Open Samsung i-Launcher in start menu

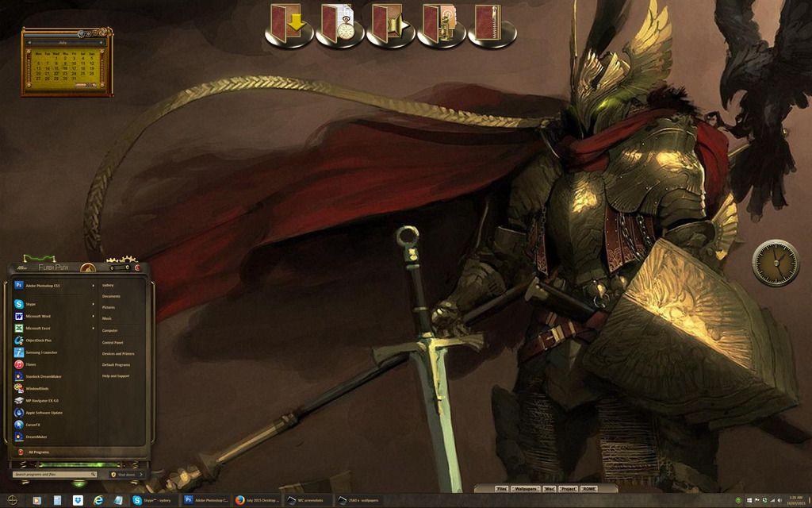point(54,352)
